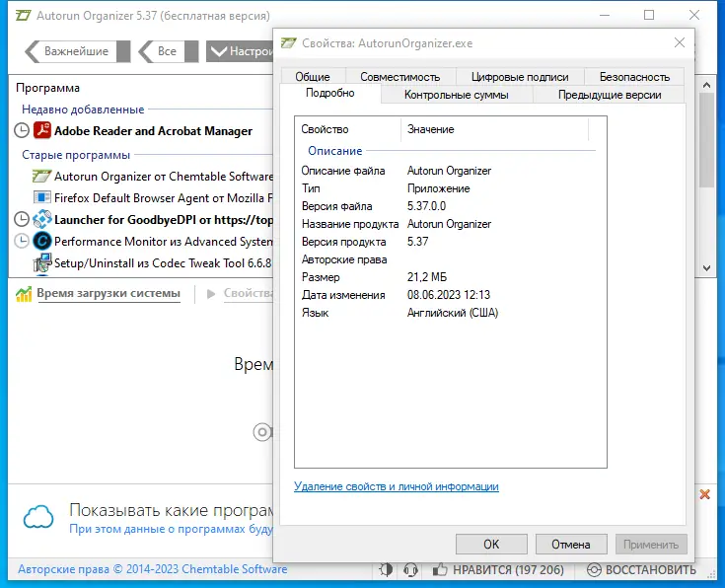Select the Размер value 21,2 МБ
Viewport: 725px width, 588px height.
click(427, 277)
